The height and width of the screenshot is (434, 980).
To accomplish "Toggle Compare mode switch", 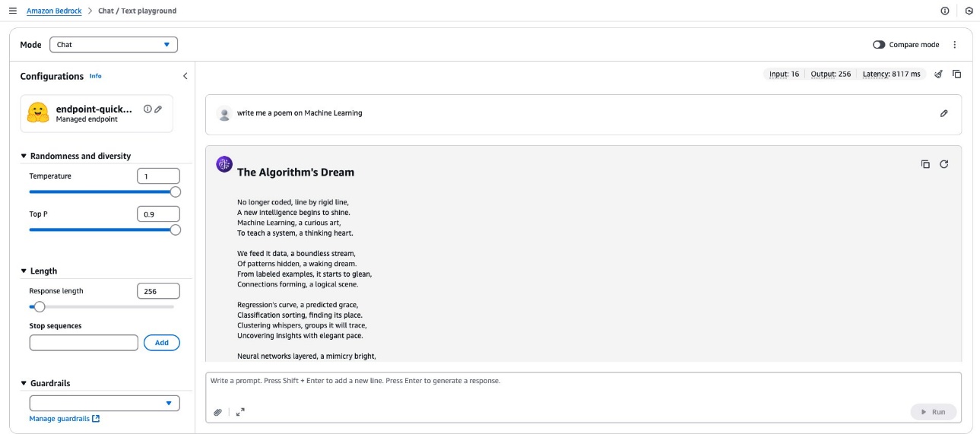I will 879,45.
